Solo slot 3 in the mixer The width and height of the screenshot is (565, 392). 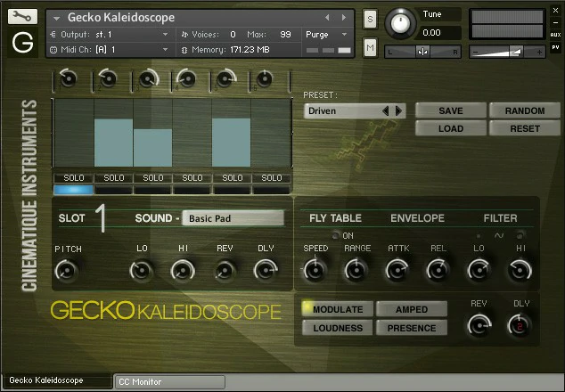(153, 178)
